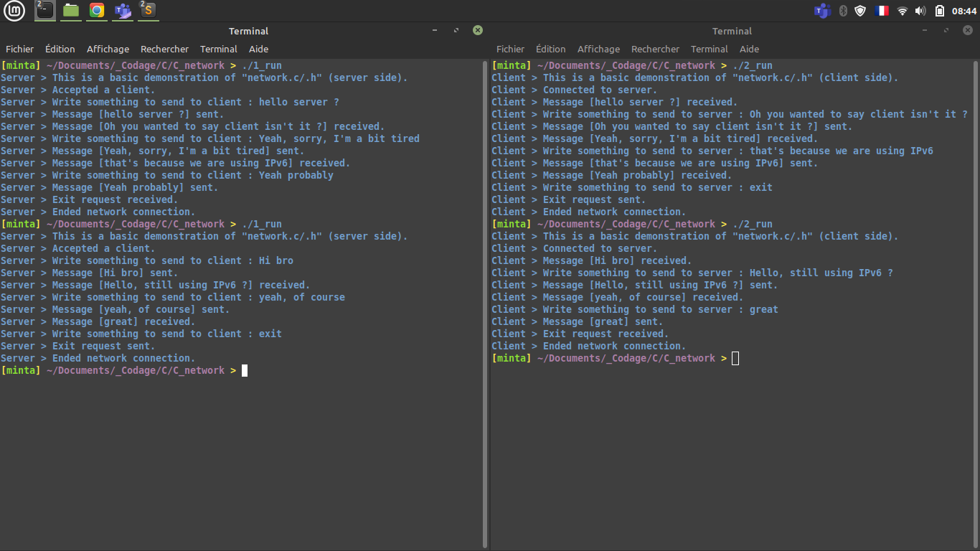Restore the right Terminal window size
This screenshot has width=980, height=551.
tap(947, 31)
